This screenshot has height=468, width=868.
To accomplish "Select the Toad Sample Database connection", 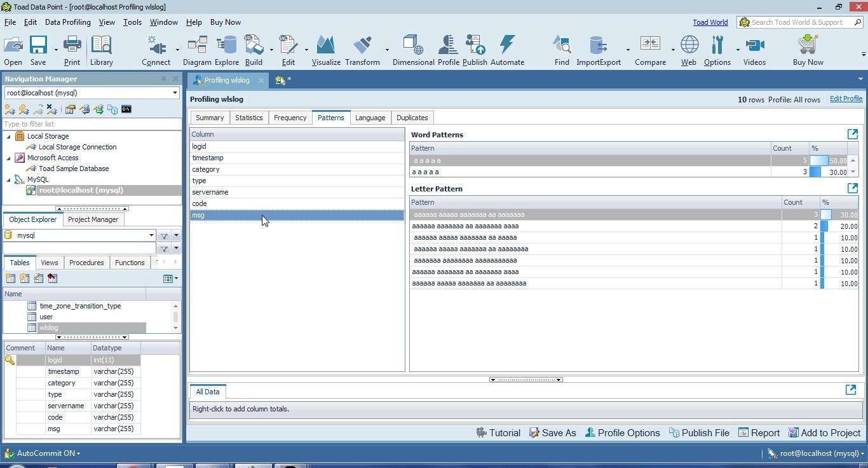I will [x=74, y=169].
